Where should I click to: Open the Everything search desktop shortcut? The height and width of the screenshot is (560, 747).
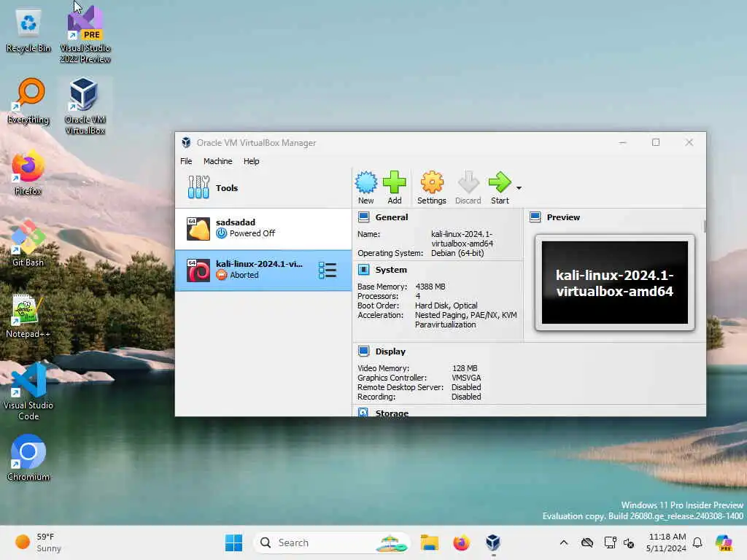click(28, 101)
